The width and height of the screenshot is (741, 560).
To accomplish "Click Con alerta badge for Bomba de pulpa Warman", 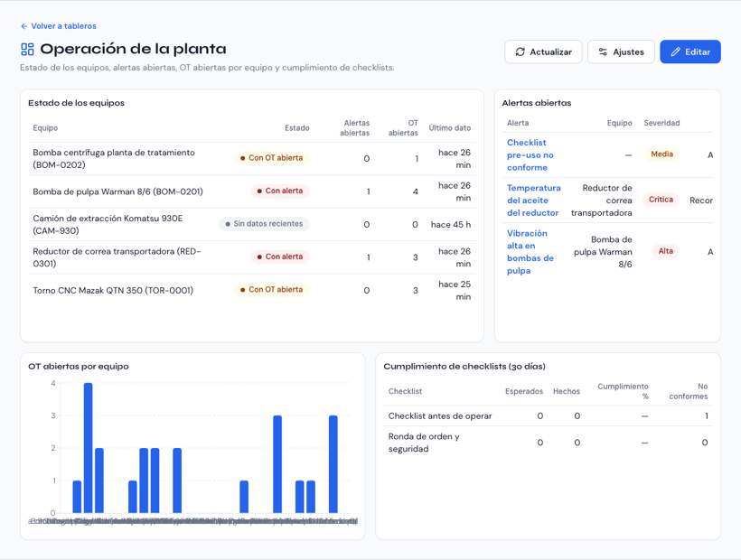I will click(x=280, y=191).
